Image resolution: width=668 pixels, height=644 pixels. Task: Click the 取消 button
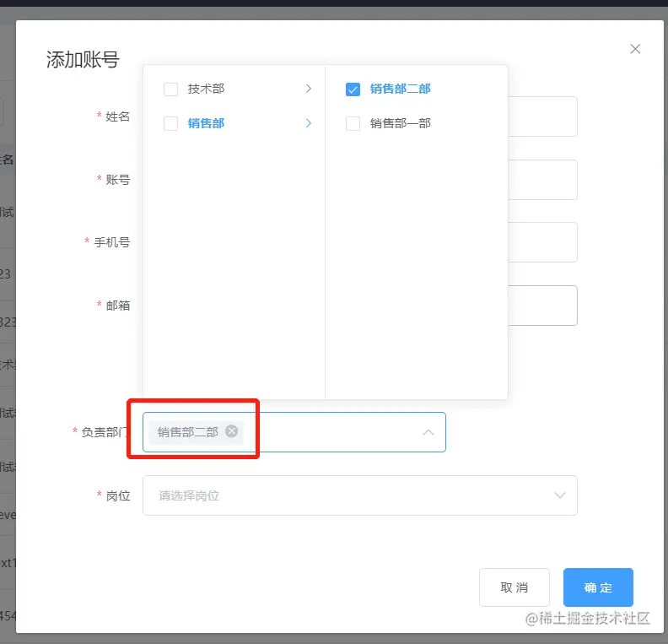(514, 587)
